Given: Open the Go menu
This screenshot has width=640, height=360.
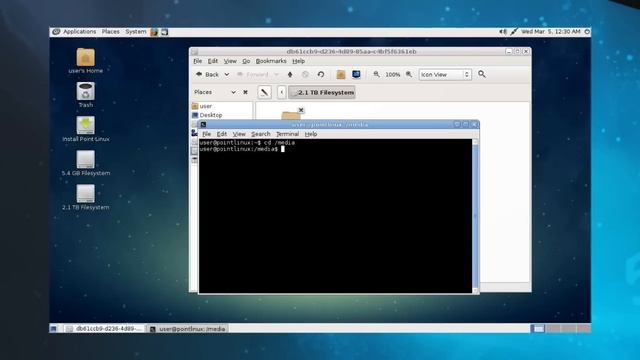Looking at the screenshot, I should coord(246,61).
